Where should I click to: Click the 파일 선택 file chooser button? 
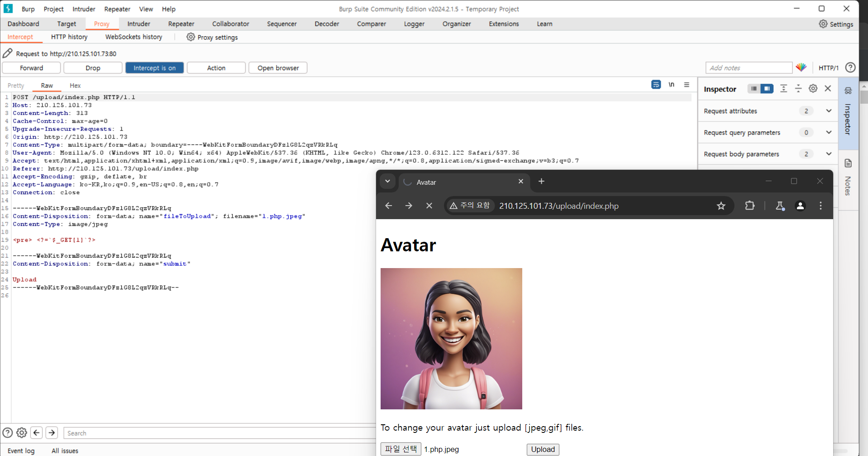click(401, 449)
